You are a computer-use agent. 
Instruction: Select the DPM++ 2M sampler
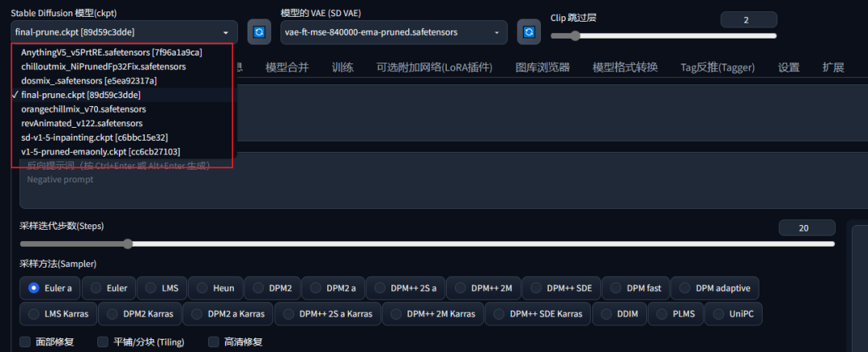pos(483,288)
